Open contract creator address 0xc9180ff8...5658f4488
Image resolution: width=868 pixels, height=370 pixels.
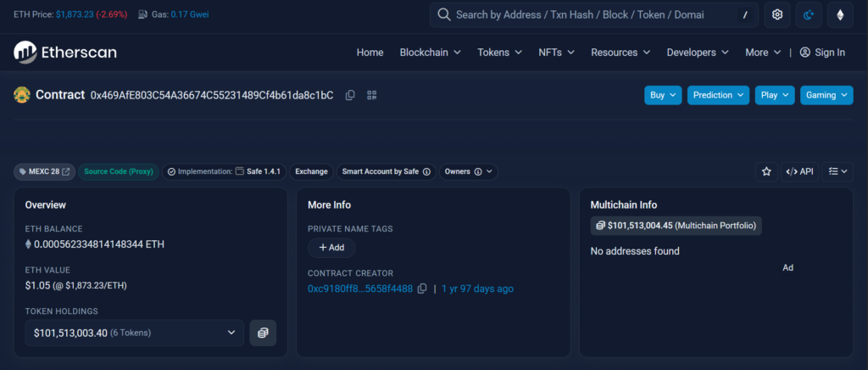(360, 289)
